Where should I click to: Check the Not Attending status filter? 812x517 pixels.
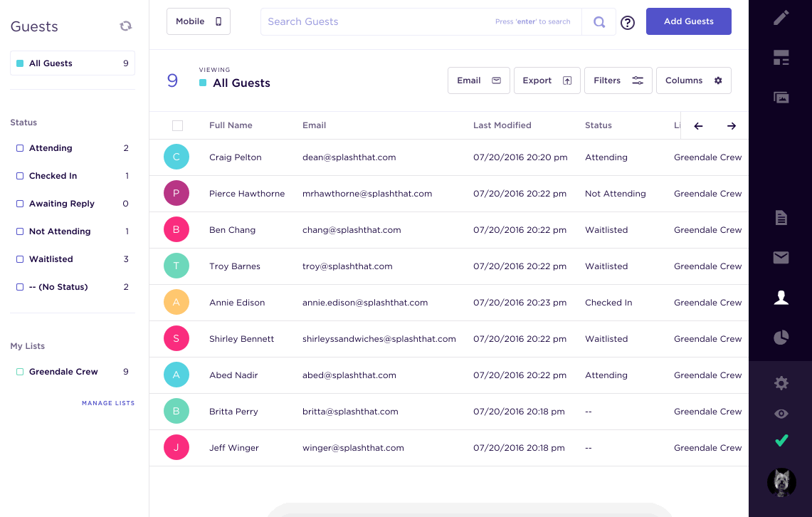coord(20,231)
